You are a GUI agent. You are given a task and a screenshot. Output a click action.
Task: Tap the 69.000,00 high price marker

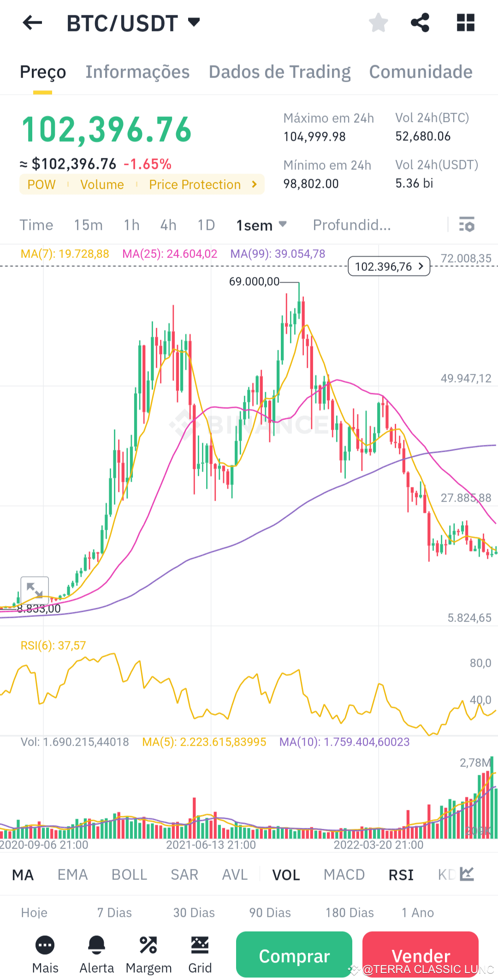[255, 281]
